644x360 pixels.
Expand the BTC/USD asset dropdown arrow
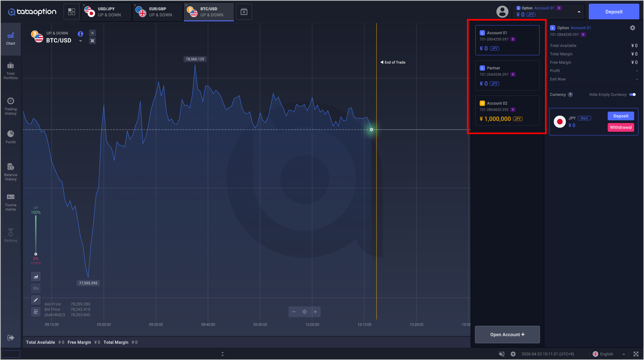[x=80, y=41]
